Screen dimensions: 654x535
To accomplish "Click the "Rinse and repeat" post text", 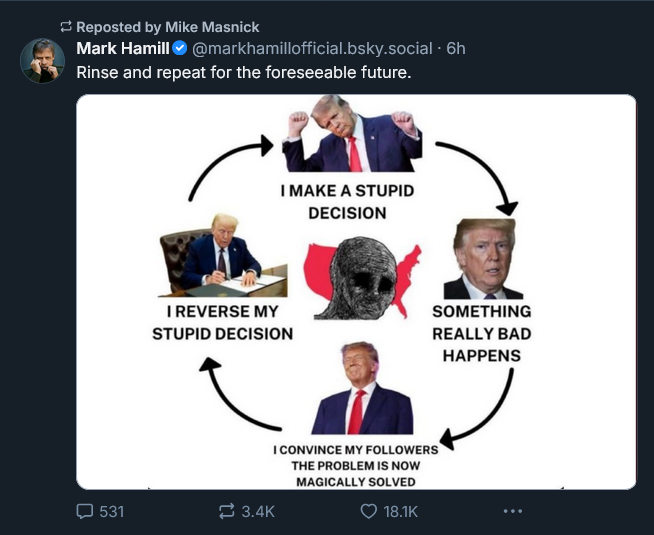I will pyautogui.click(x=244, y=72).
